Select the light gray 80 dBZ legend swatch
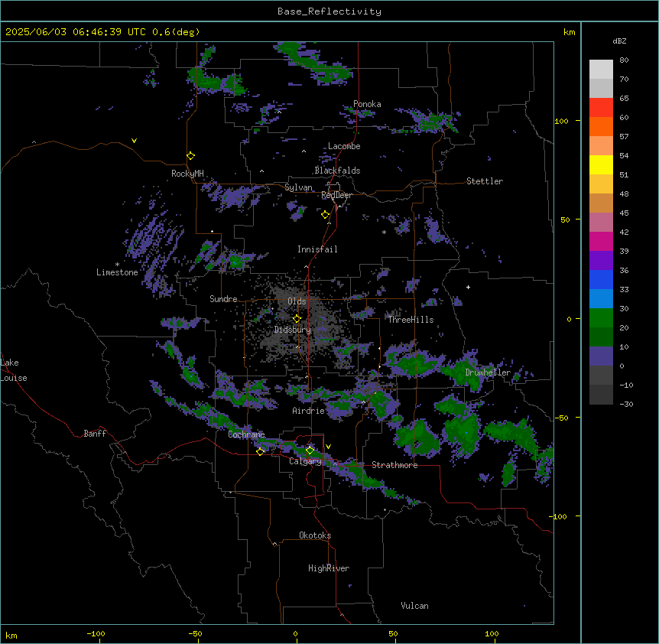This screenshot has width=659, height=644. [601, 70]
